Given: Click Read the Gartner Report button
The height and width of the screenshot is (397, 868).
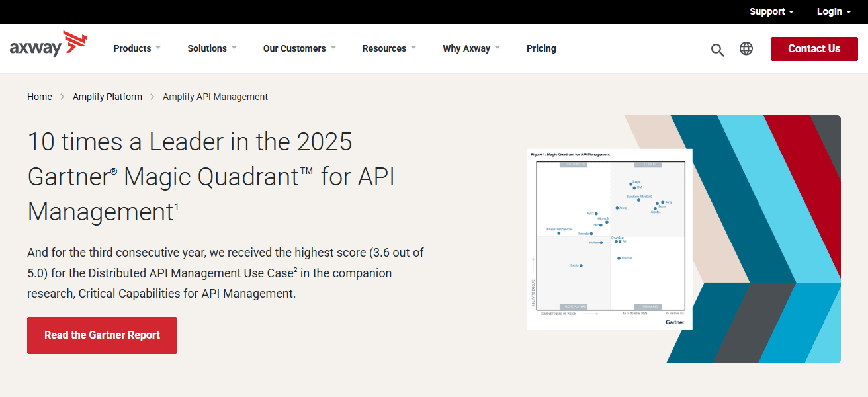Looking at the screenshot, I should coord(102,335).
